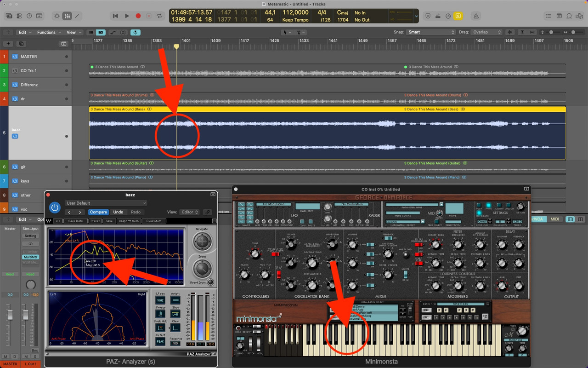Open the Editors pencil button
588x368 pixels.
(x=77, y=16)
